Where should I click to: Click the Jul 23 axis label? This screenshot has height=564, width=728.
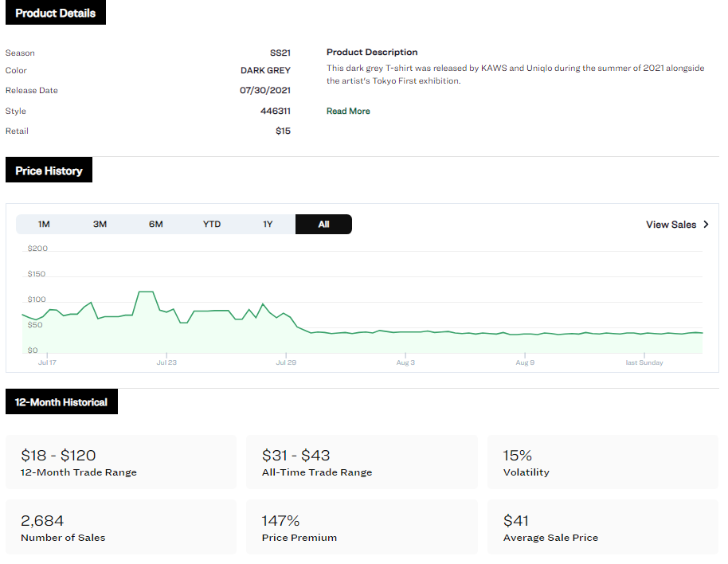[166, 362]
